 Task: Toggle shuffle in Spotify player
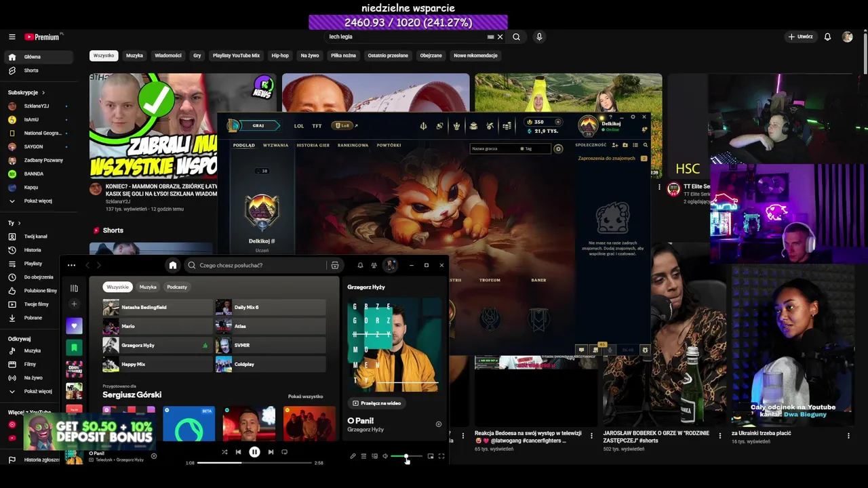[x=224, y=452]
